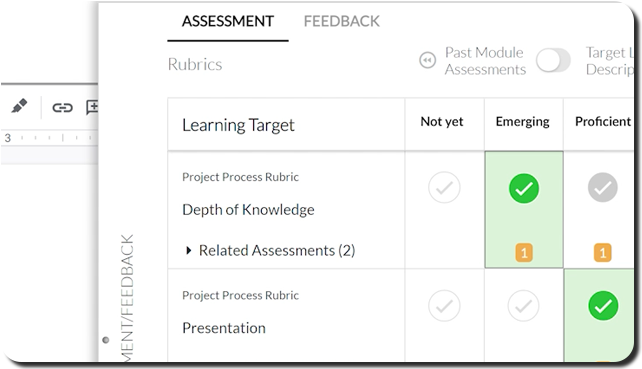Mark Depth of Knowledge as Not yet
Image resolution: width=642 pixels, height=369 pixels.
tap(444, 188)
